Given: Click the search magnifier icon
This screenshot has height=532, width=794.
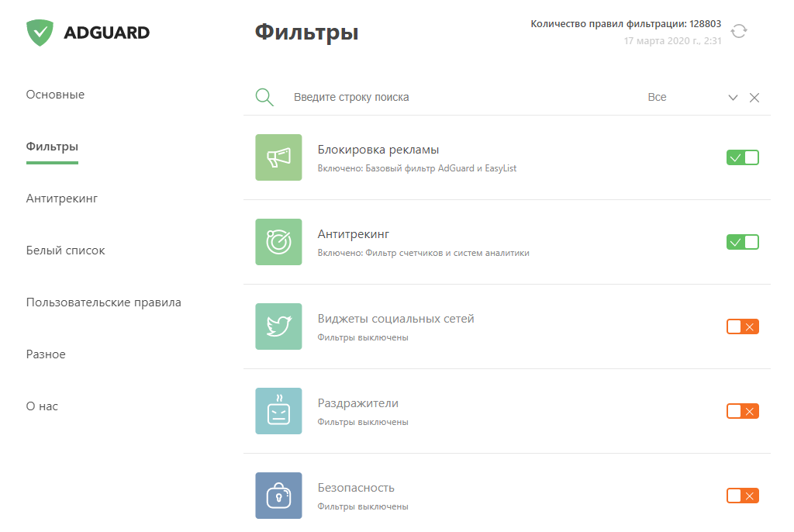Looking at the screenshot, I should (x=264, y=97).
